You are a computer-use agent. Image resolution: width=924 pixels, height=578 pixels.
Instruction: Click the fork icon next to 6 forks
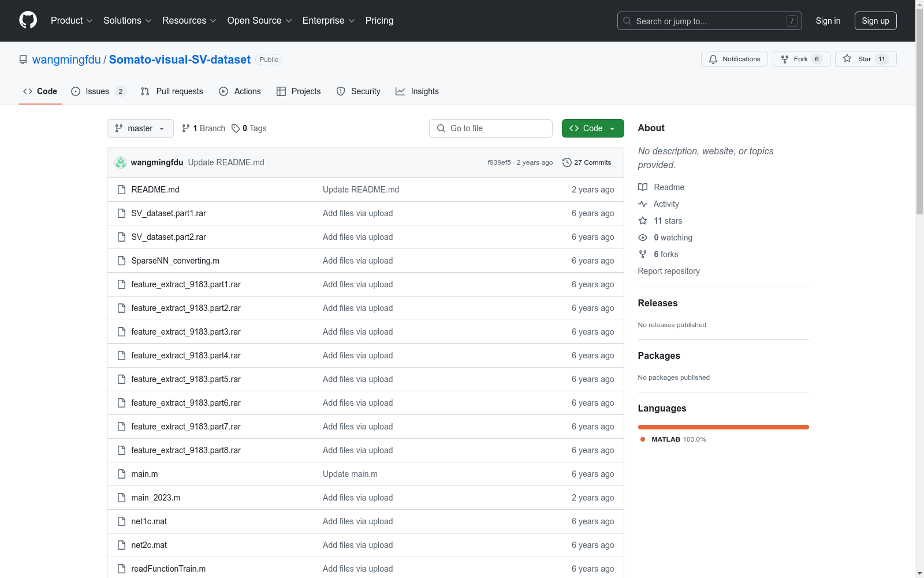coord(643,254)
